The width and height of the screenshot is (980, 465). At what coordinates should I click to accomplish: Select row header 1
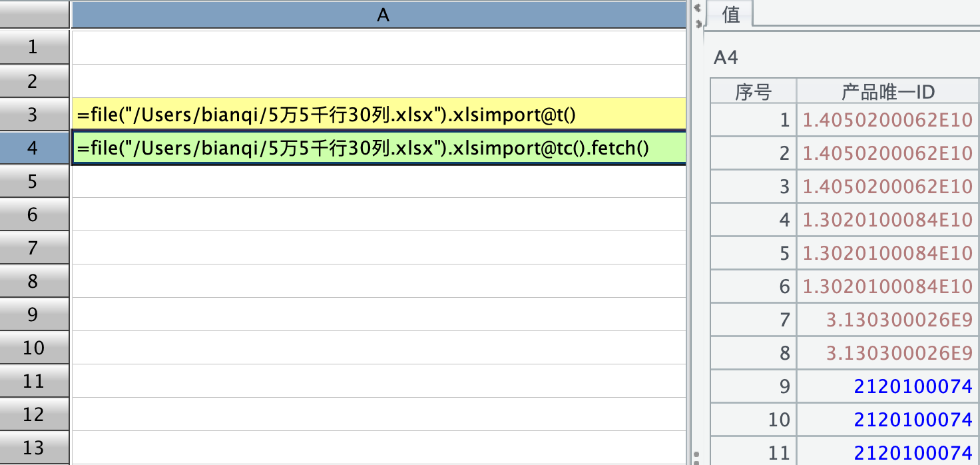click(35, 47)
